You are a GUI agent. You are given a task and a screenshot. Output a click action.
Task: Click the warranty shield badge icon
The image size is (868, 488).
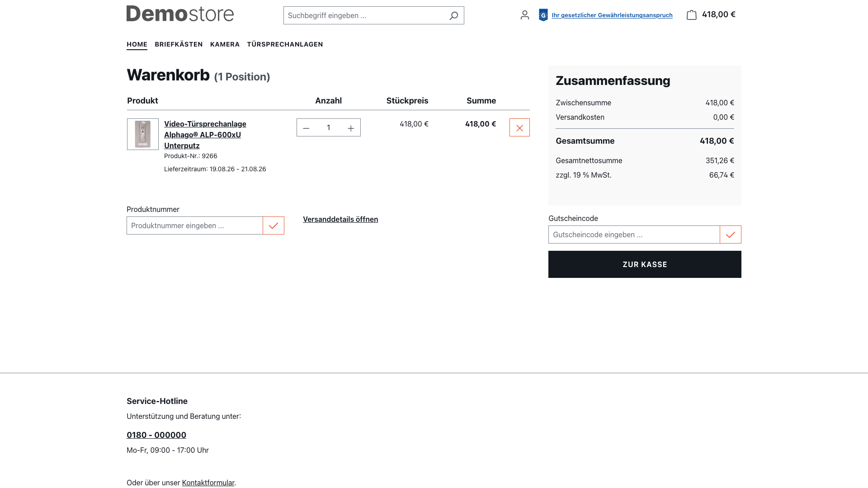[543, 15]
